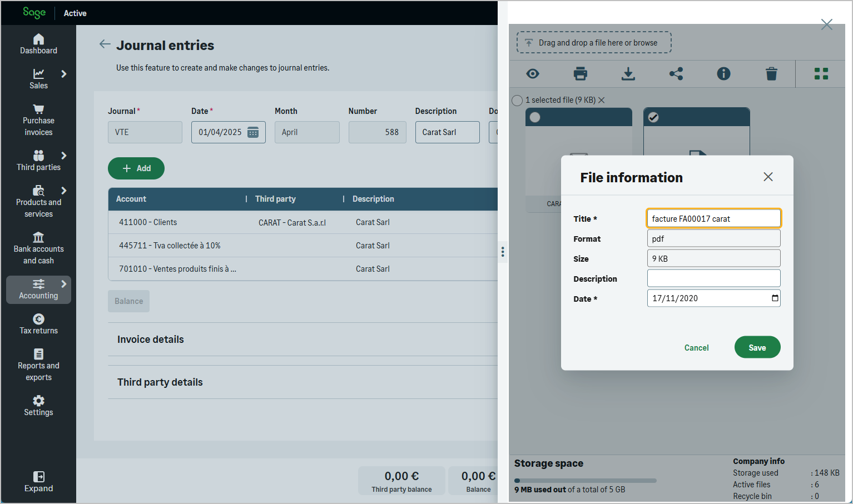Switch to grid view of files
This screenshot has height=504, width=853.
821,74
